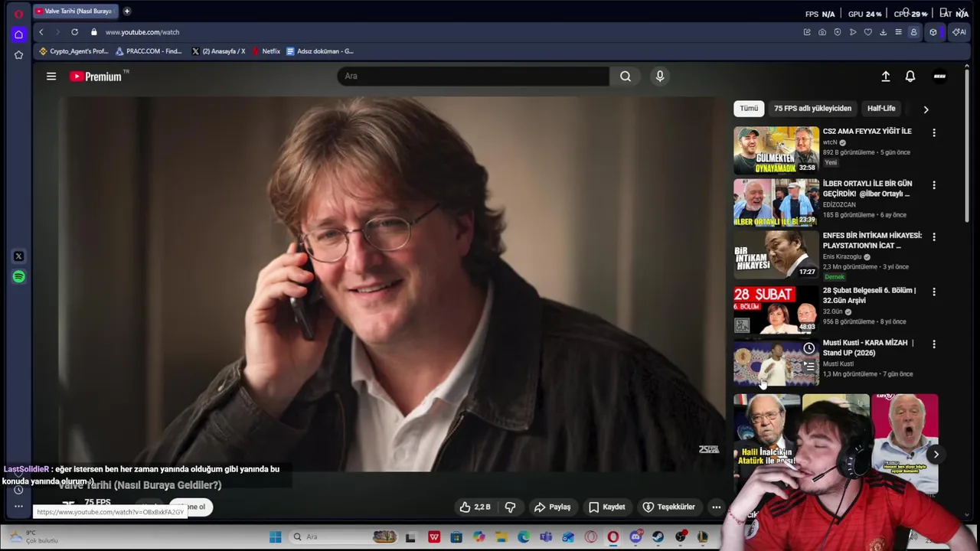Open the PRACC.COM bookmark
980x551 pixels.
click(149, 51)
